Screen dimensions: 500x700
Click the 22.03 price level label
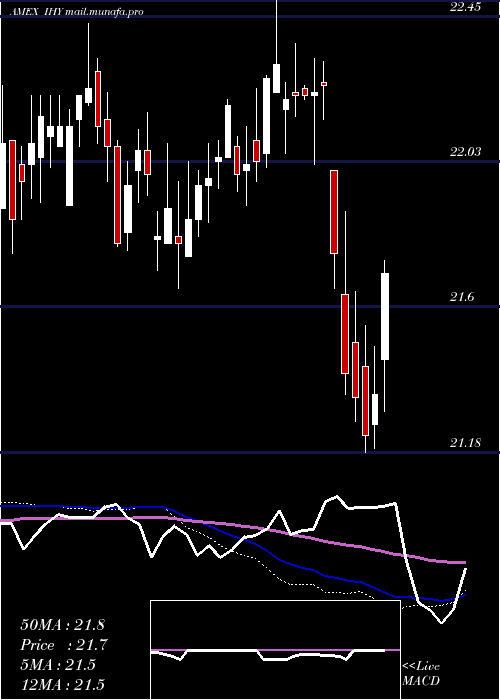pyautogui.click(x=465, y=152)
